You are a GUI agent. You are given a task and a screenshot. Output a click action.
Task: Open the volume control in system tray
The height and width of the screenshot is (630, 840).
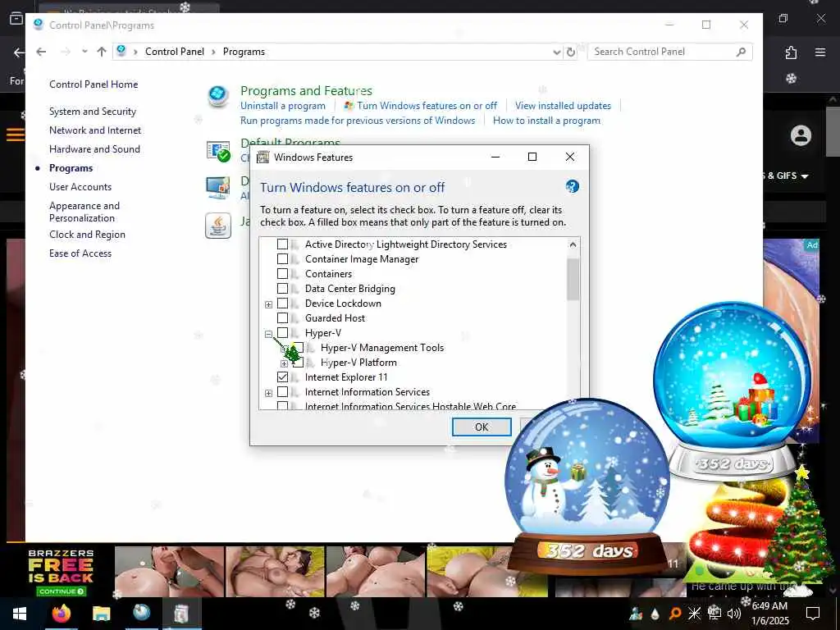(x=734, y=614)
